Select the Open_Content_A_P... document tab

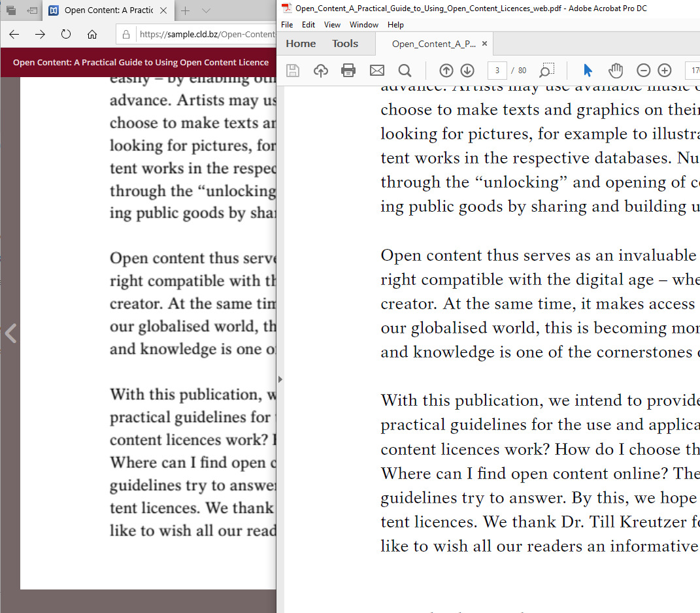(x=433, y=44)
